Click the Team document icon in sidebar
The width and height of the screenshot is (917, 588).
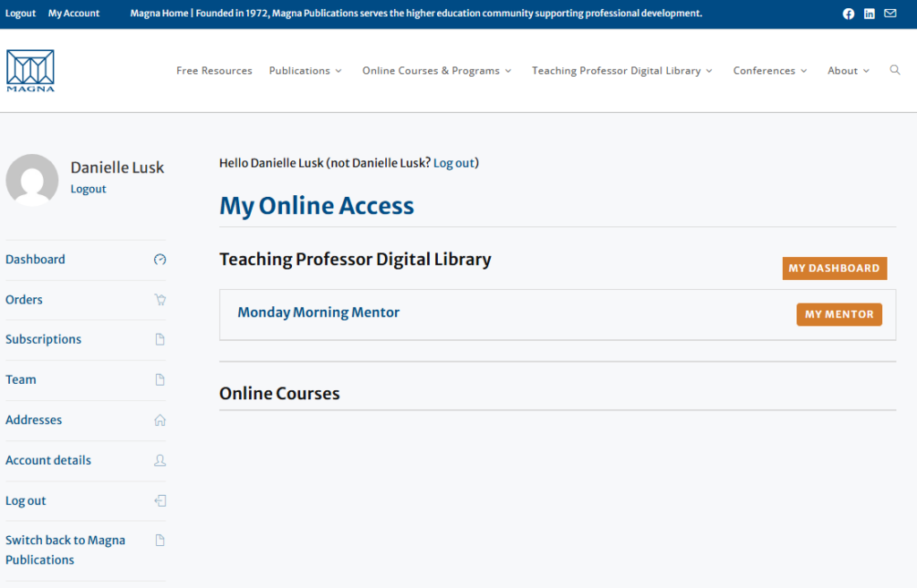159,380
